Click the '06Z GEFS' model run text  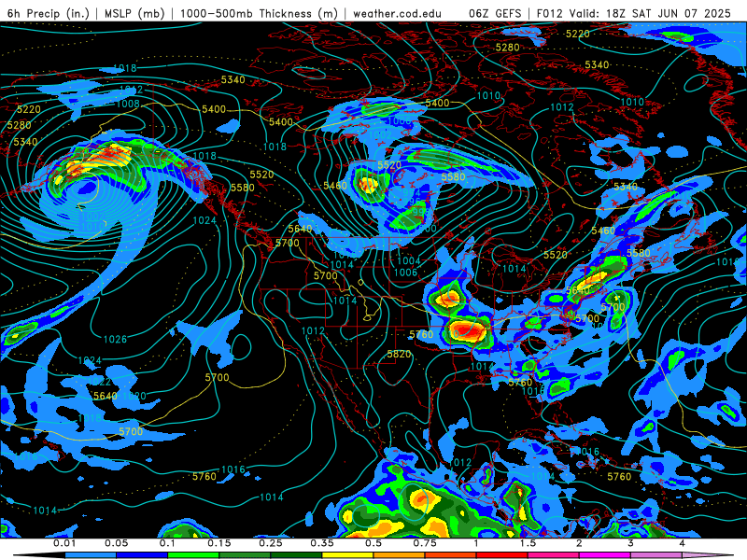[496, 13]
